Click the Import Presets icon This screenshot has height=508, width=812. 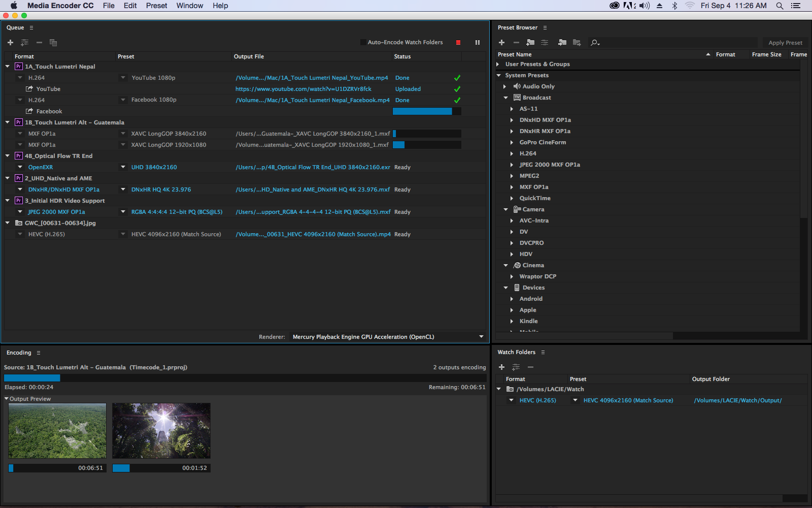pos(562,43)
